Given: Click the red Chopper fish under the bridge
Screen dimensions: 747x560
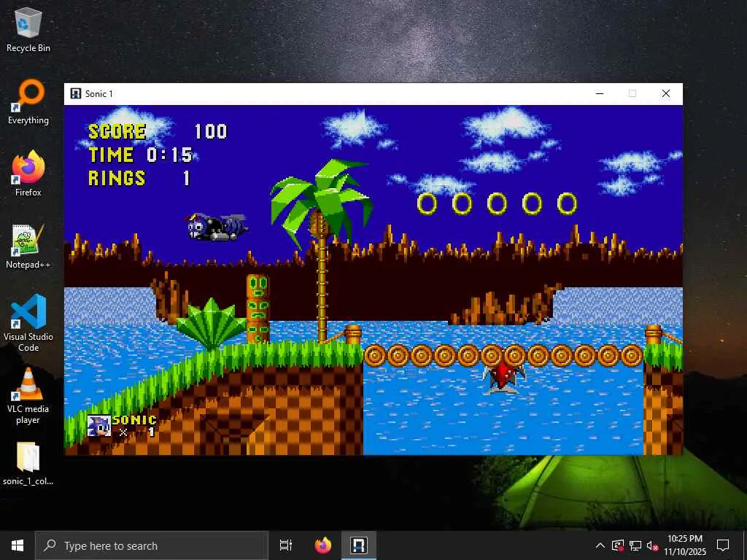Looking at the screenshot, I should [x=504, y=377].
